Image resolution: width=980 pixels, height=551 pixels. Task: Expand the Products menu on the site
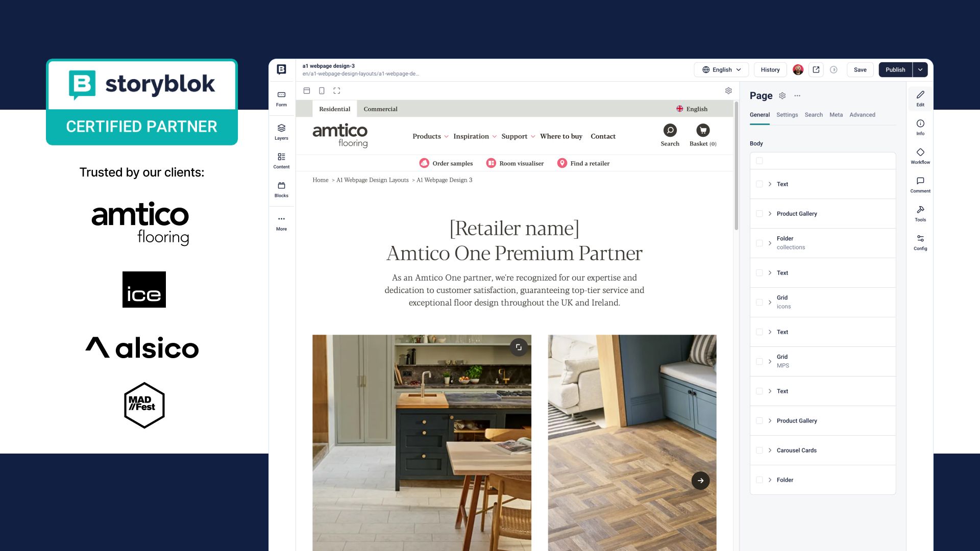tap(430, 136)
